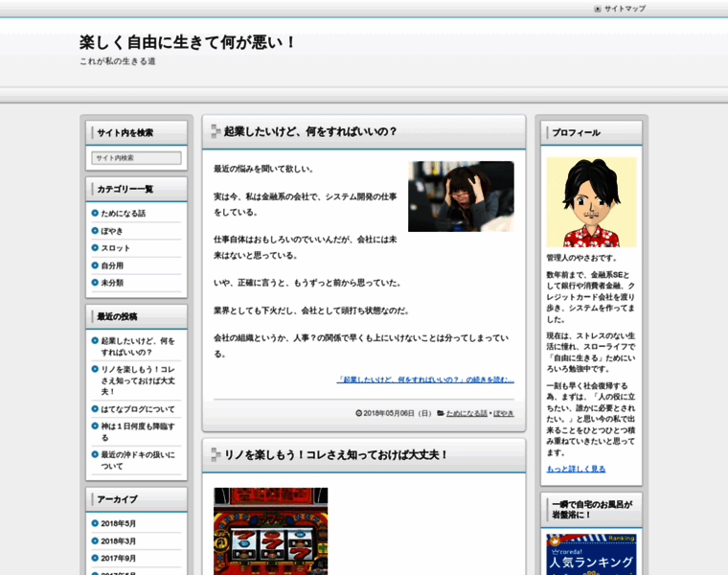This screenshot has width=728, height=575.
Task: Open ぼやき tag in article footer
Action: (x=503, y=413)
